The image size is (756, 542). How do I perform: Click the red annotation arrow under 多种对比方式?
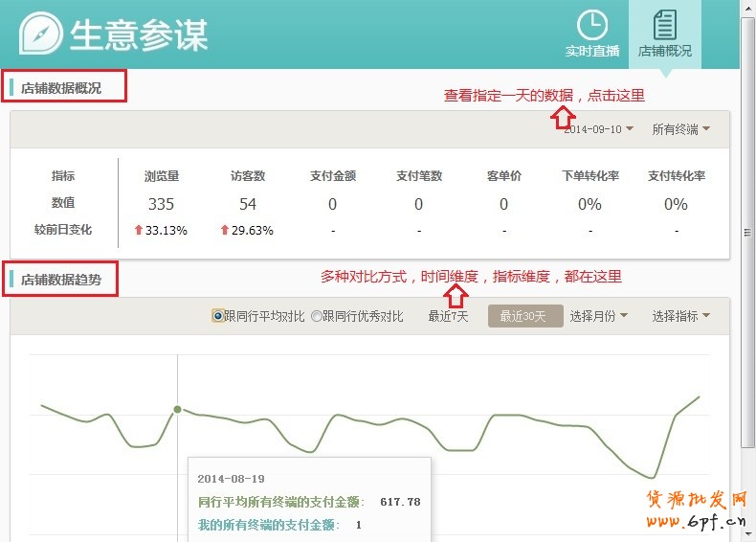(x=458, y=297)
